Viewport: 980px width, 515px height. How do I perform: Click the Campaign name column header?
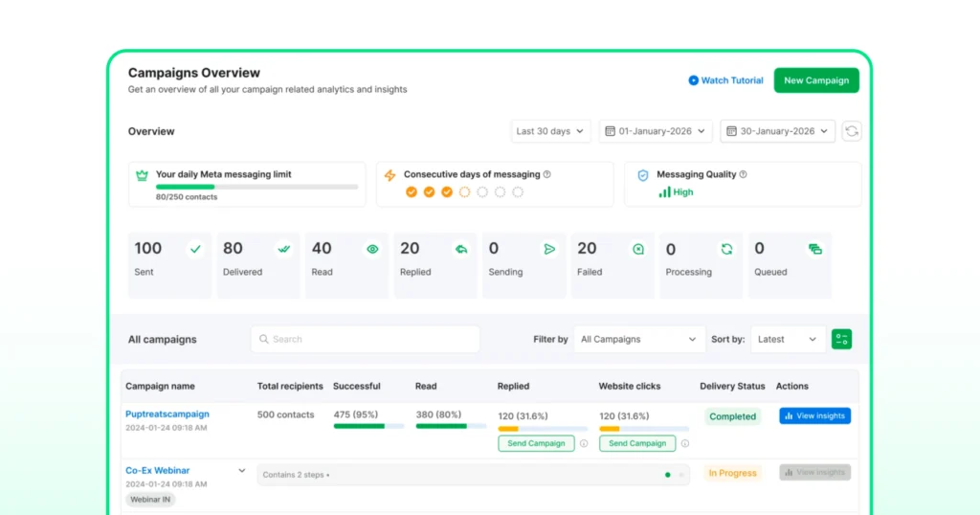coord(160,387)
